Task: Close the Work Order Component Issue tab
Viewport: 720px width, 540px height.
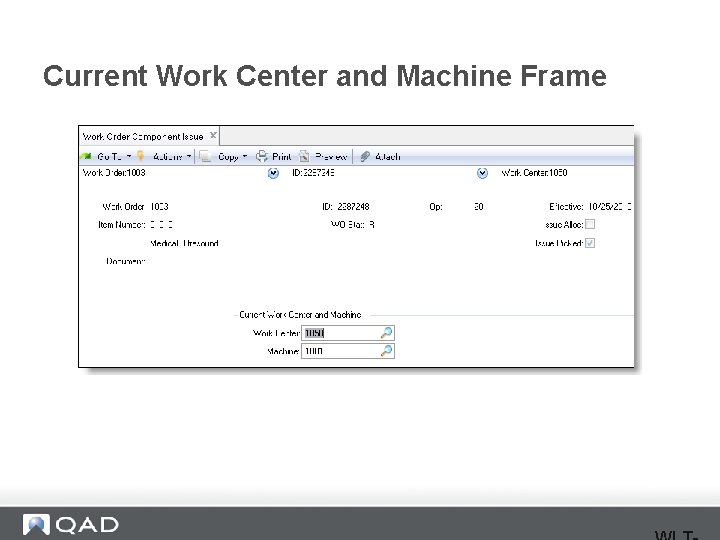Action: pyautogui.click(x=213, y=135)
